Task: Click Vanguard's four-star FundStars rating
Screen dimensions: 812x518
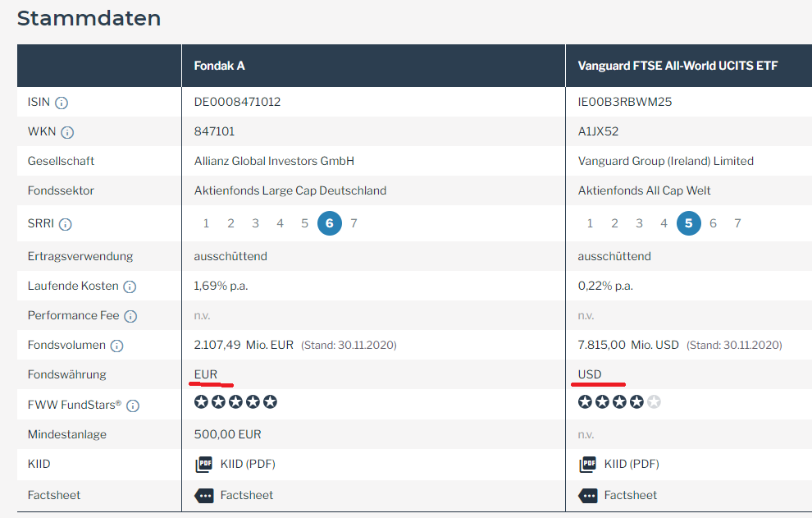Action: pos(619,402)
